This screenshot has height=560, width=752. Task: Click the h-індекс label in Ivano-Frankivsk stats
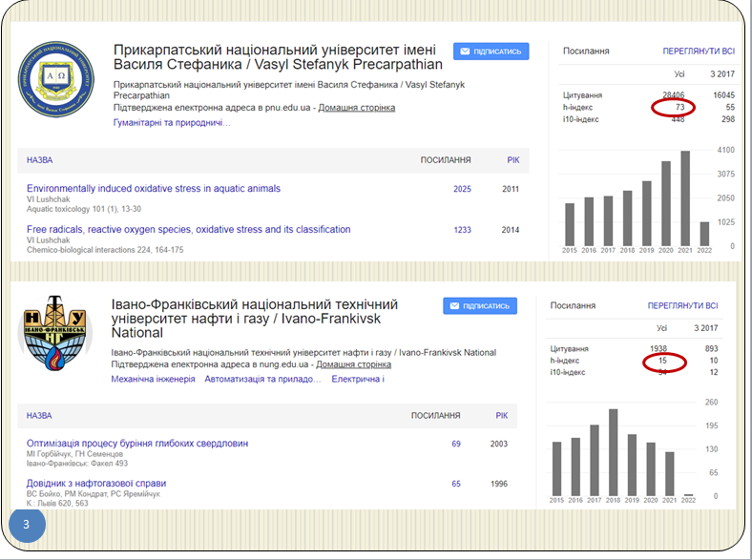coord(565,360)
